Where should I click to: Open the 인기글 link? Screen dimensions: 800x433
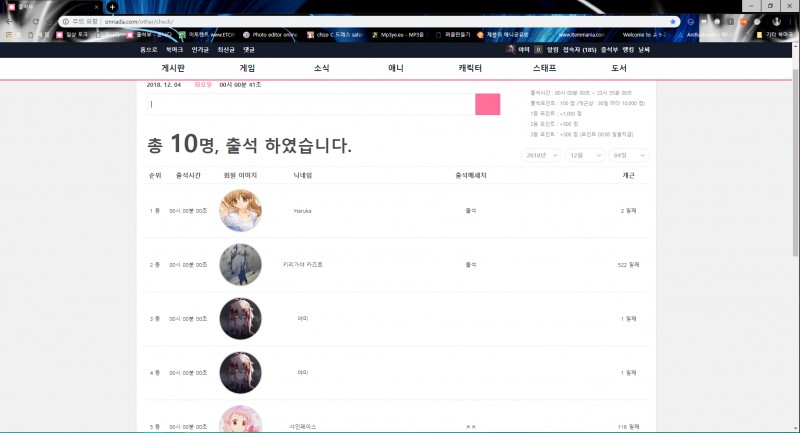(200, 48)
